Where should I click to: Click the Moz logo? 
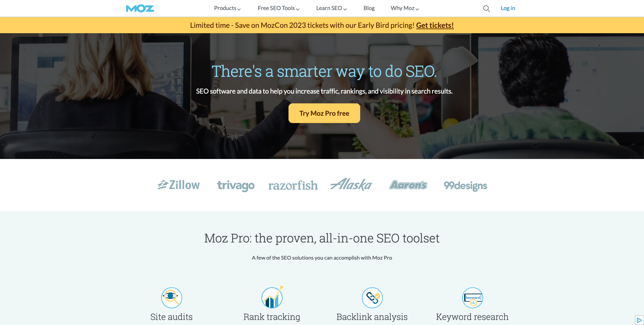(x=140, y=8)
